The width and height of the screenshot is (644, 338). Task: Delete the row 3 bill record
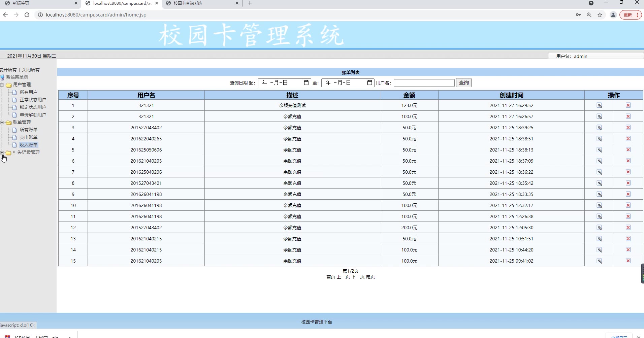(628, 128)
